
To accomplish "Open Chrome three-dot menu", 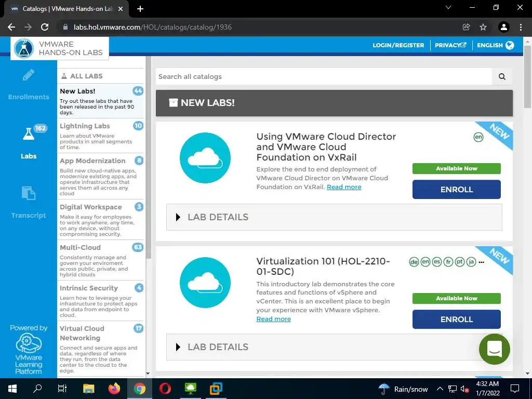I will click(521, 27).
